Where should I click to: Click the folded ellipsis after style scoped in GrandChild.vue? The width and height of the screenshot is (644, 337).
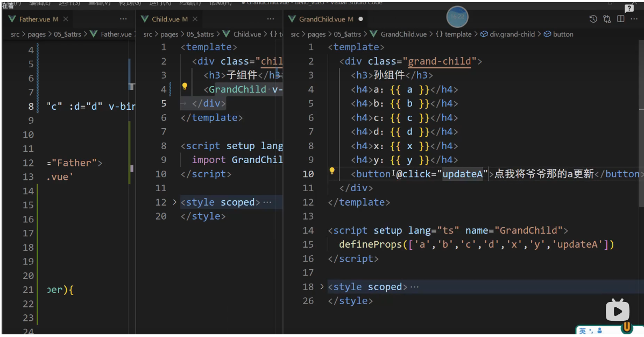[414, 287]
